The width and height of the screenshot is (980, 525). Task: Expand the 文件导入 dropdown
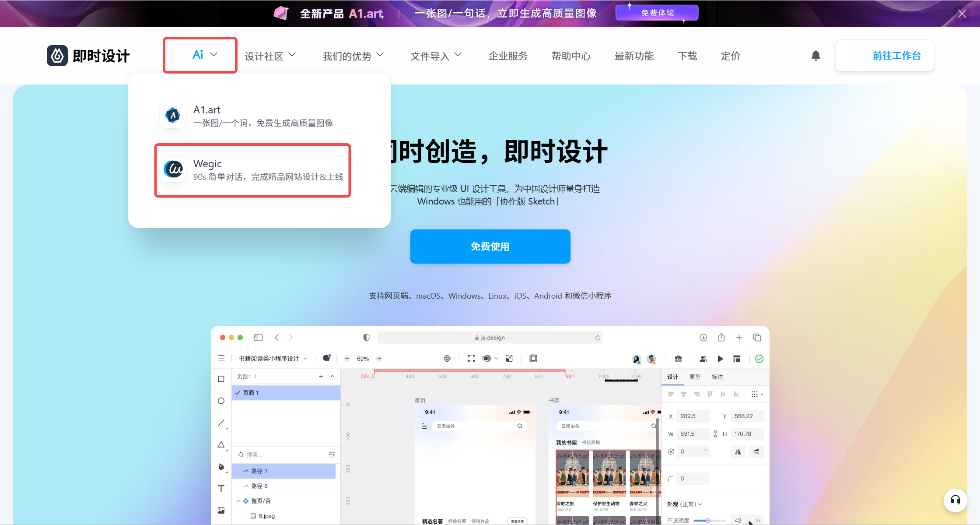pyautogui.click(x=436, y=56)
